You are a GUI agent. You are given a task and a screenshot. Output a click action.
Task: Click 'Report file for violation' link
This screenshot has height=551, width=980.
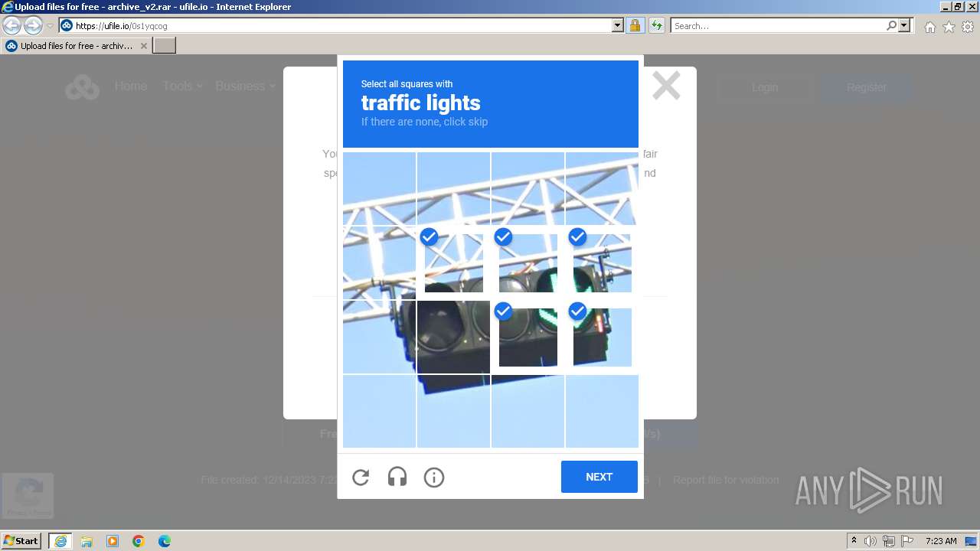click(x=726, y=480)
